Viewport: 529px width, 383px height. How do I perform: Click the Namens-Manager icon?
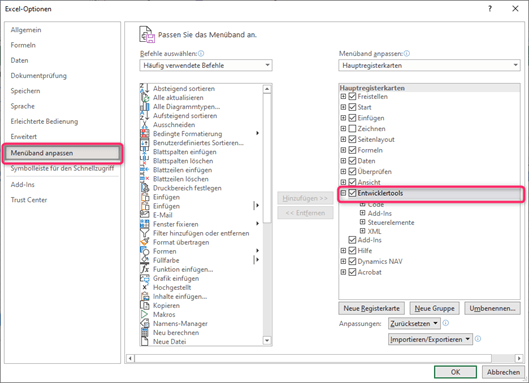pos(144,324)
